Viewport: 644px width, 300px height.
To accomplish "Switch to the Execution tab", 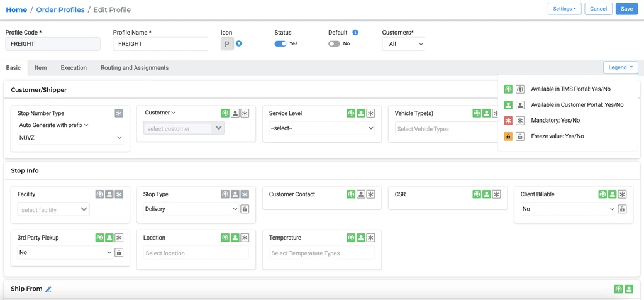I will 74,68.
